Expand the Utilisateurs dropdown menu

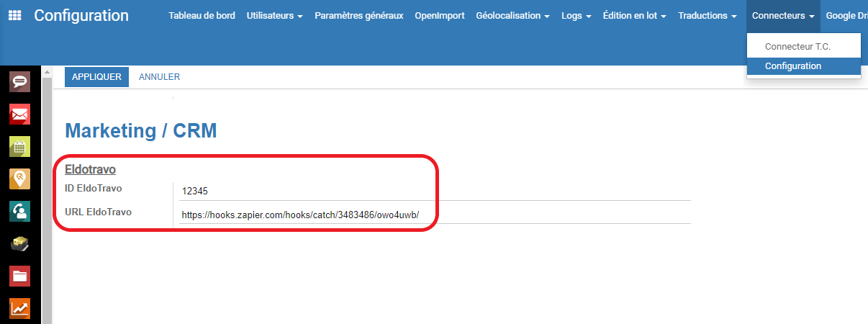click(274, 15)
